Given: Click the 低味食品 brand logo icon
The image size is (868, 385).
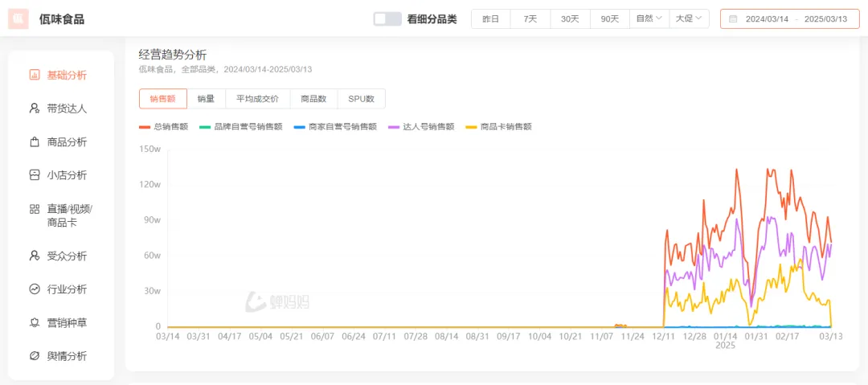Looking at the screenshot, I should point(18,18).
